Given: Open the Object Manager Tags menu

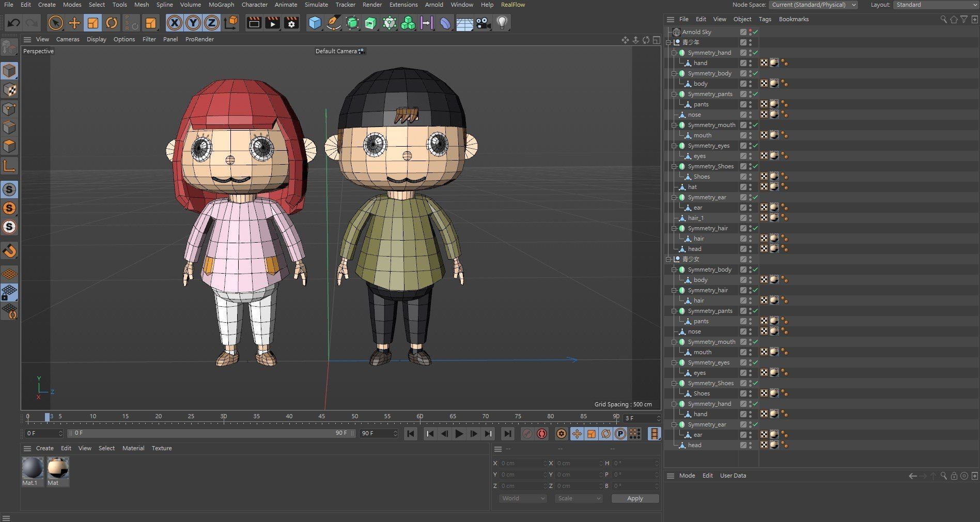Looking at the screenshot, I should [765, 19].
